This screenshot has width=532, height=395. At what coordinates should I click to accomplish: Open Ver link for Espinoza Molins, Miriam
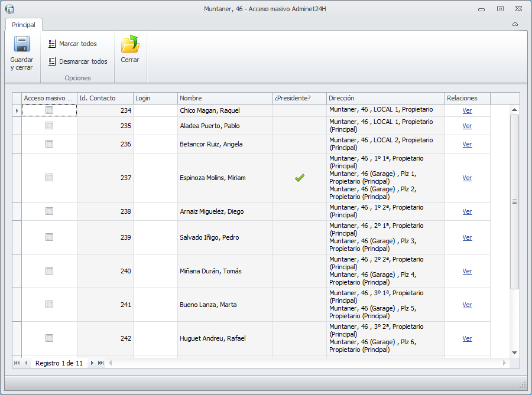pyautogui.click(x=467, y=178)
